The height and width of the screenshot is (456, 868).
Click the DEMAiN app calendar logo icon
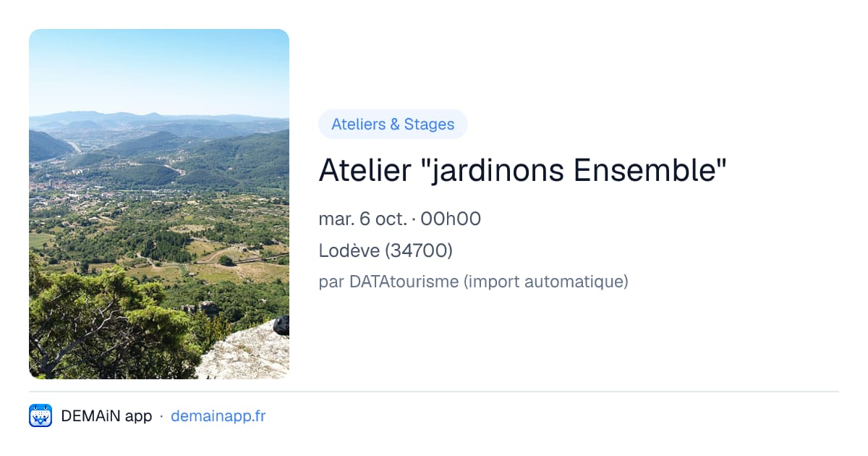tap(41, 415)
